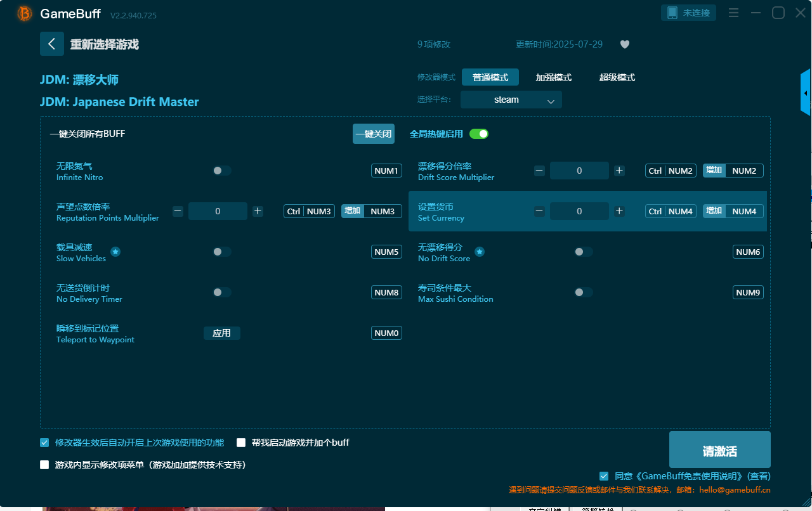The width and height of the screenshot is (812, 511).
Task: Toggle on Infinite Nitro
Action: [x=221, y=171]
